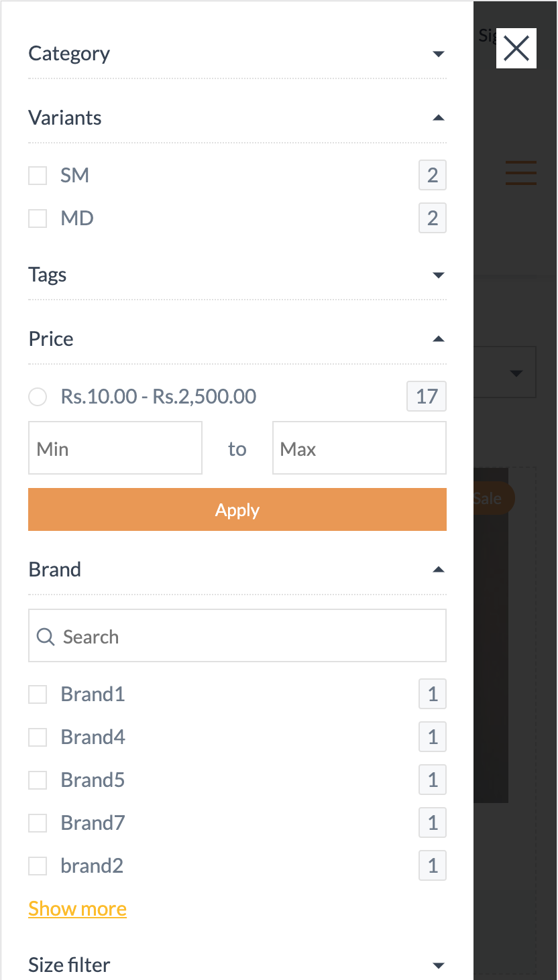Expand the Category filter section
Viewport: 558px width, 980px height.
pyautogui.click(x=439, y=54)
